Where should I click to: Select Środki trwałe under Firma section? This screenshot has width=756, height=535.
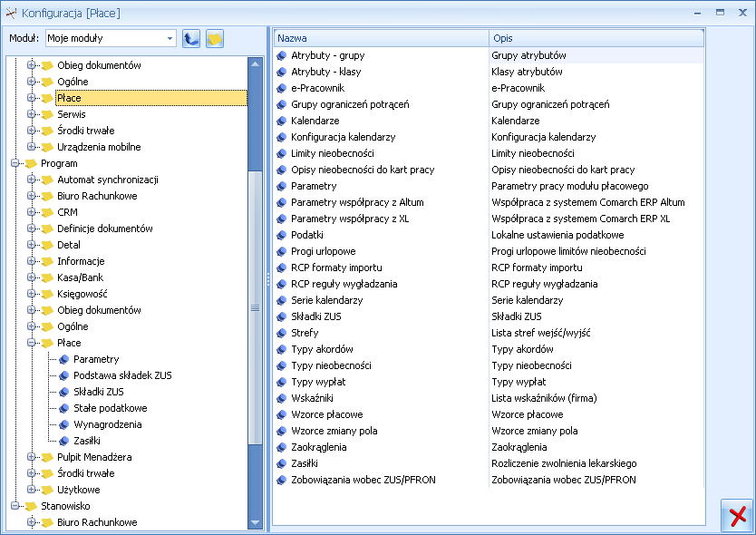pos(86,131)
